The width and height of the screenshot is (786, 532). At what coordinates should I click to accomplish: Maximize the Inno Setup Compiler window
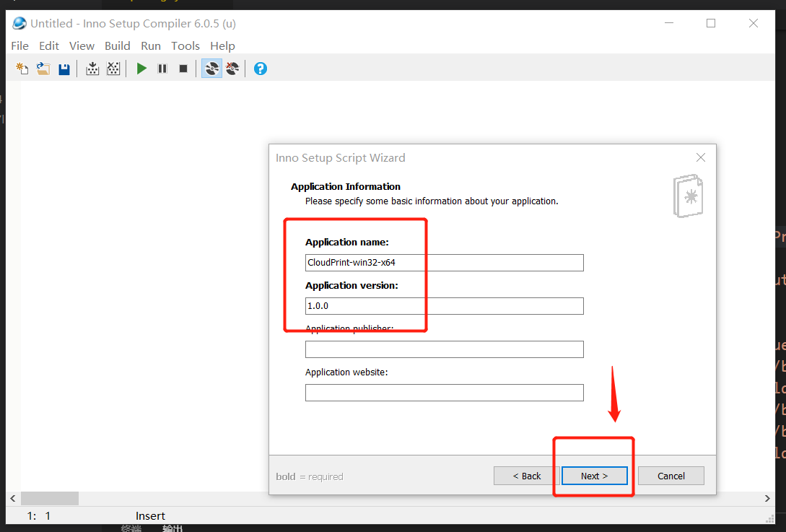click(x=711, y=23)
